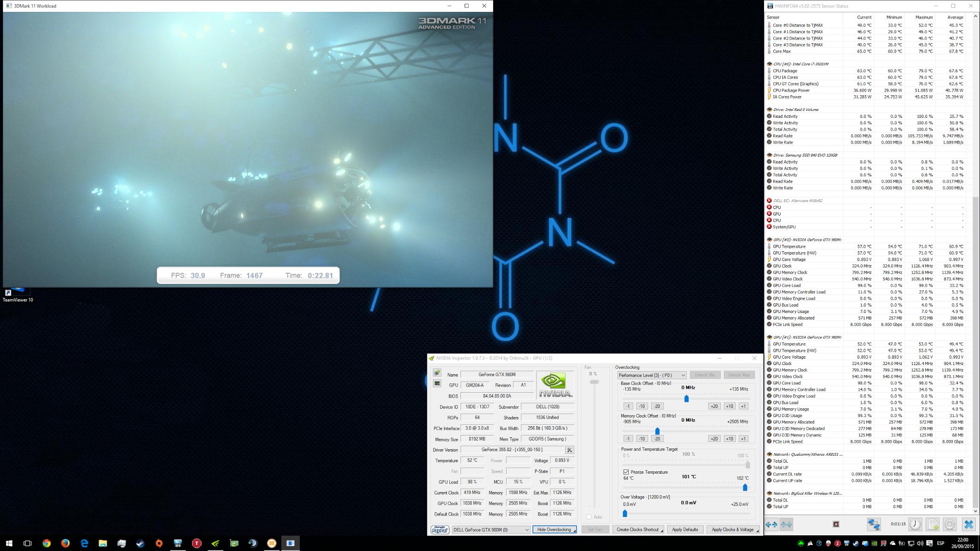Viewport: 980px width, 551px height.
Task: Click GPU [#0] NVIDIA GeForce GTX 980M section header
Action: [x=807, y=240]
